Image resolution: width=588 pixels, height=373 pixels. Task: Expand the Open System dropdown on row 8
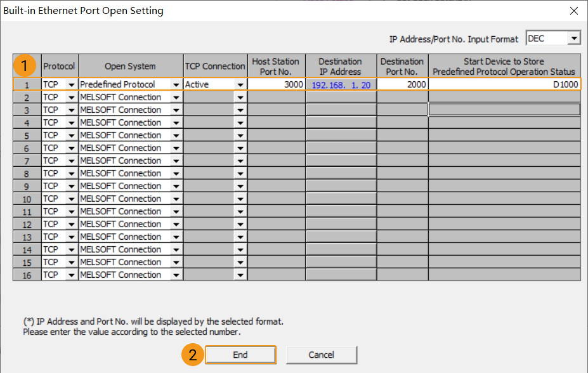[177, 173]
